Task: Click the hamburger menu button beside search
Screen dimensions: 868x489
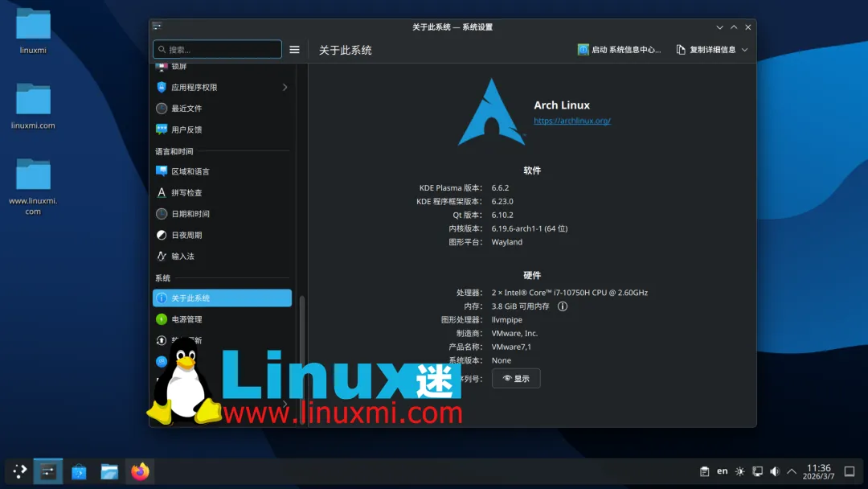Action: pos(294,50)
